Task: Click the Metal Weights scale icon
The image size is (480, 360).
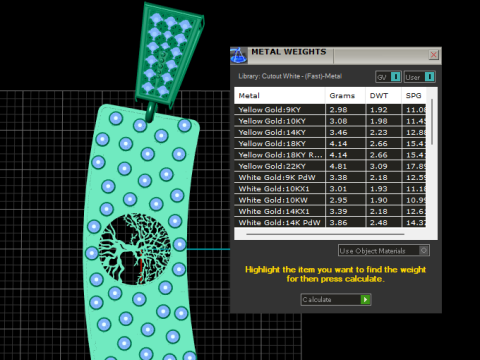Action: click(239, 55)
